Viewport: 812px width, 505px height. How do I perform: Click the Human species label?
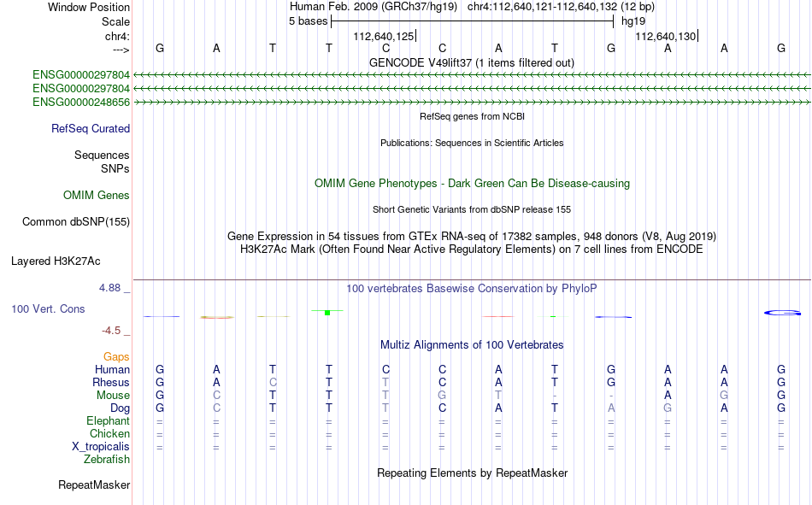[x=112, y=369]
